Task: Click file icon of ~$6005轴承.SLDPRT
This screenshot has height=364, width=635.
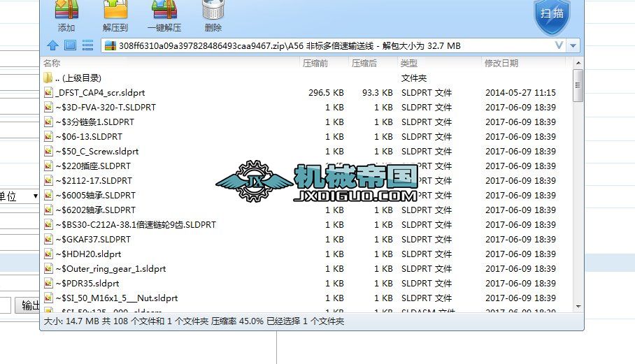Action: point(48,196)
